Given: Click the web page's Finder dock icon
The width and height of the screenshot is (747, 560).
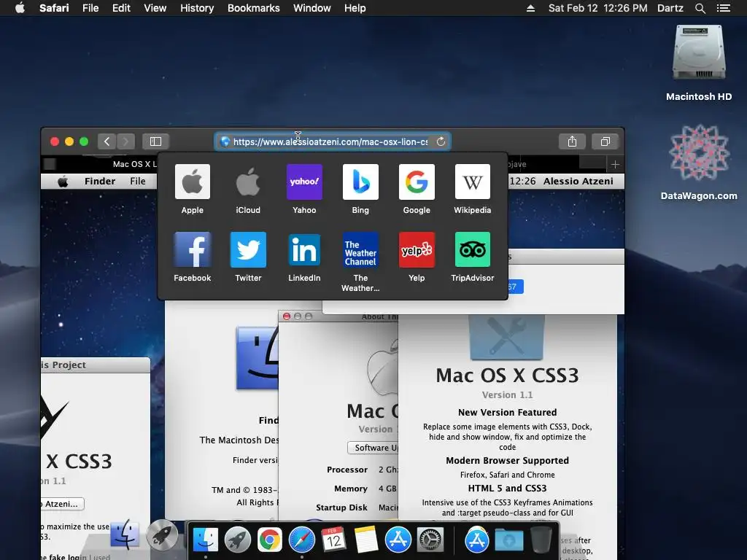Looking at the screenshot, I should pos(125,534).
